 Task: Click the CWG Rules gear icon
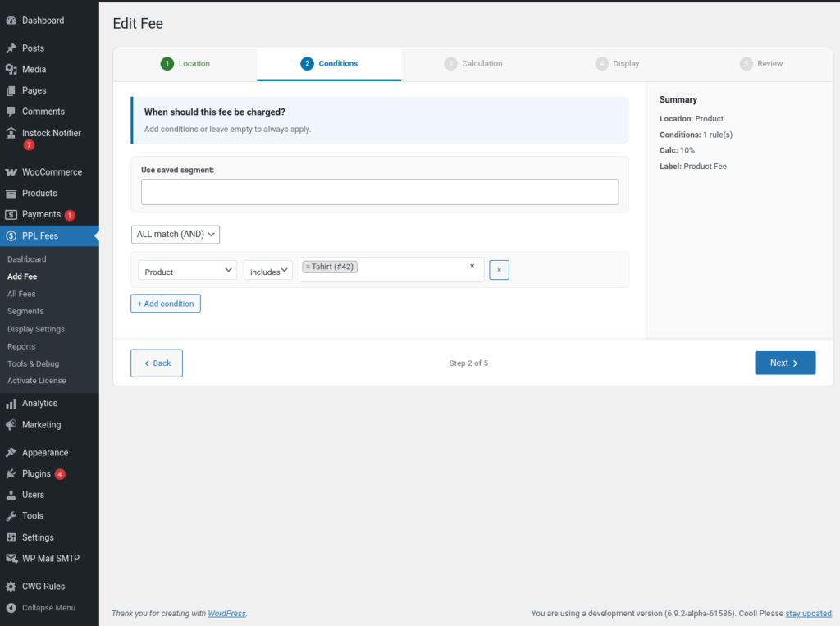pos(11,587)
